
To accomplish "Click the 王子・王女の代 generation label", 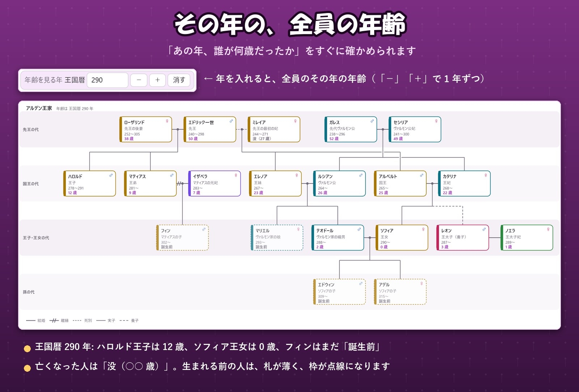I will click(x=36, y=238).
